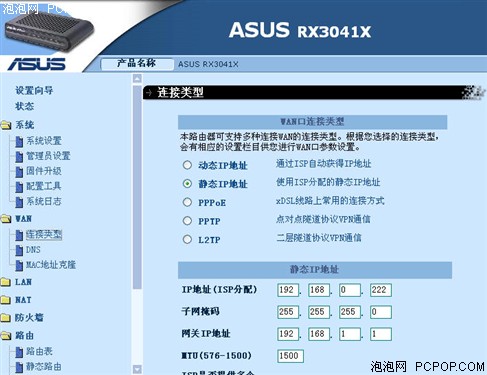Choose the PPPoE connection type radio

point(187,202)
